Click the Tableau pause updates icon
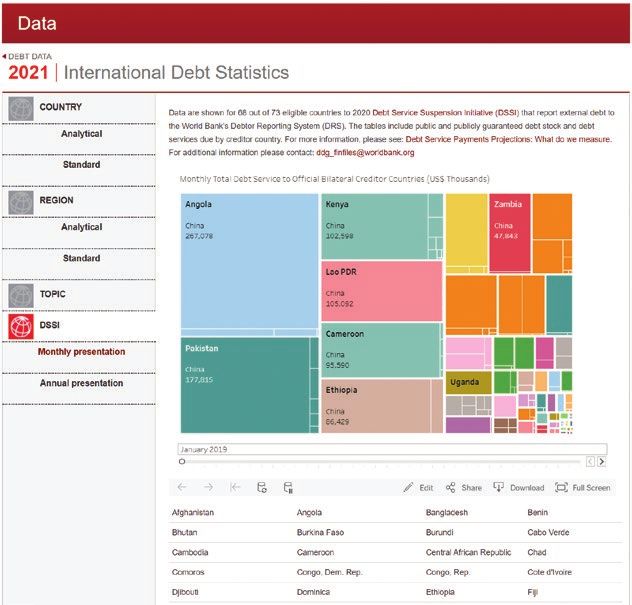Image resolution: width=632 pixels, height=605 pixels. 288,487
